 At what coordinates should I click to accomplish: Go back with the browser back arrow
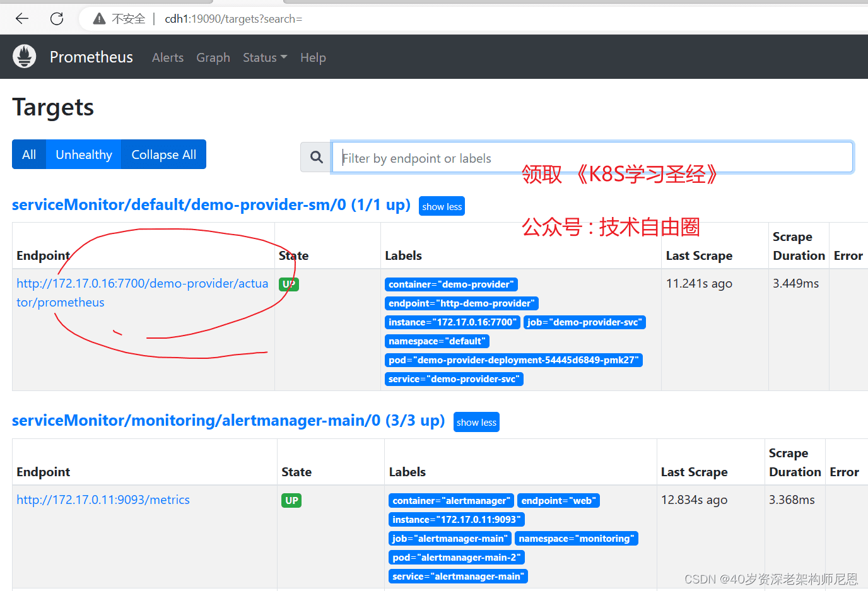click(x=22, y=19)
